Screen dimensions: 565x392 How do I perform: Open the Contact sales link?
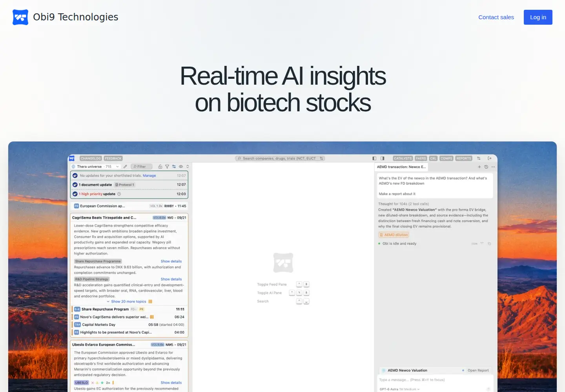496,17
